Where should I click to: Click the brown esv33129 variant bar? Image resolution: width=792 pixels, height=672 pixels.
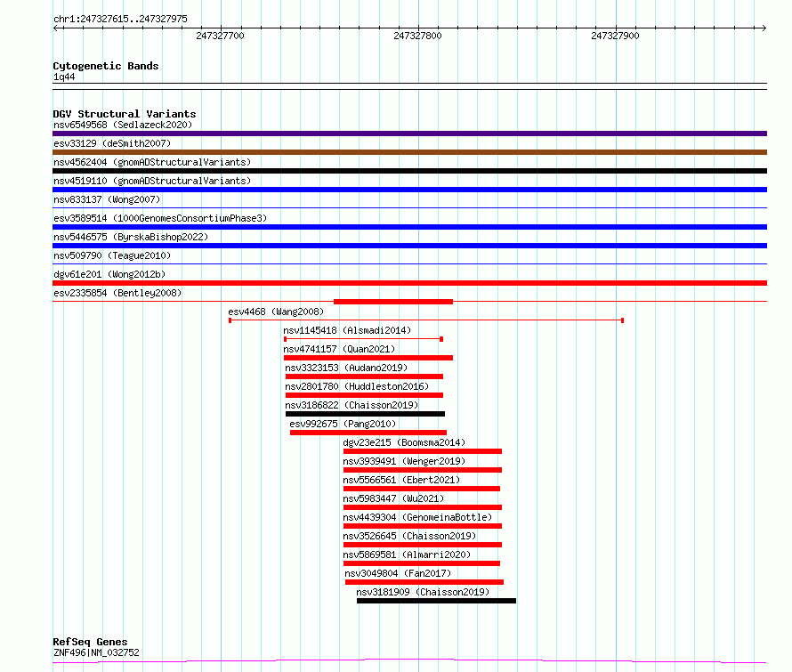(409, 152)
